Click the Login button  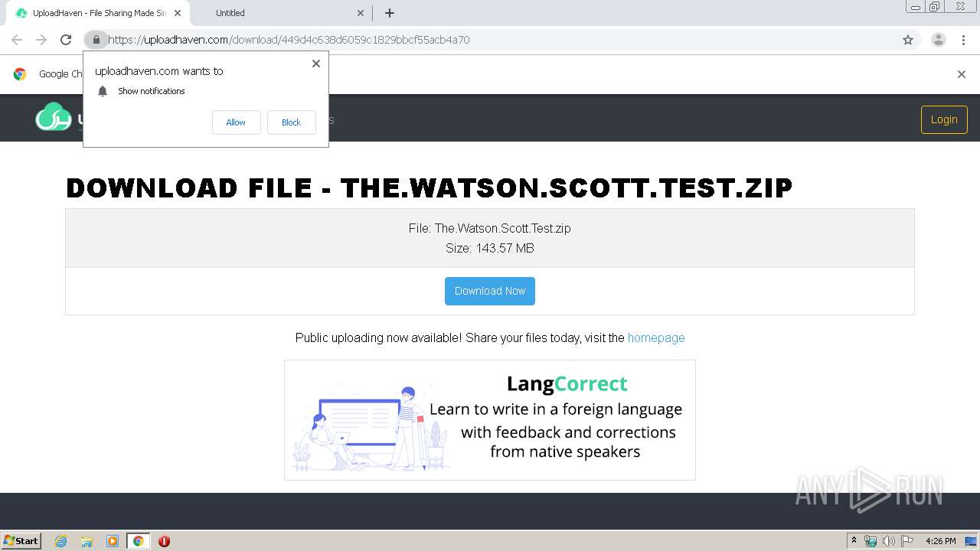944,119
